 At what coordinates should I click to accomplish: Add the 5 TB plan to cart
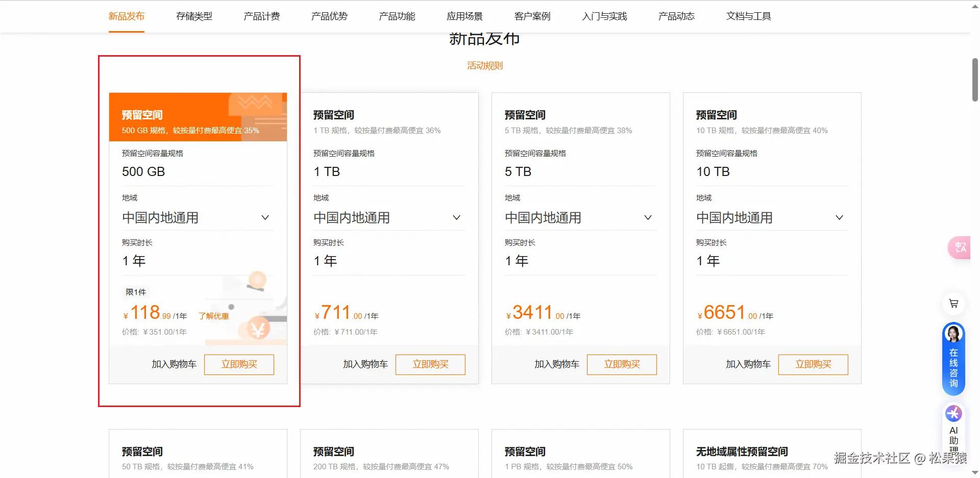[x=557, y=364]
